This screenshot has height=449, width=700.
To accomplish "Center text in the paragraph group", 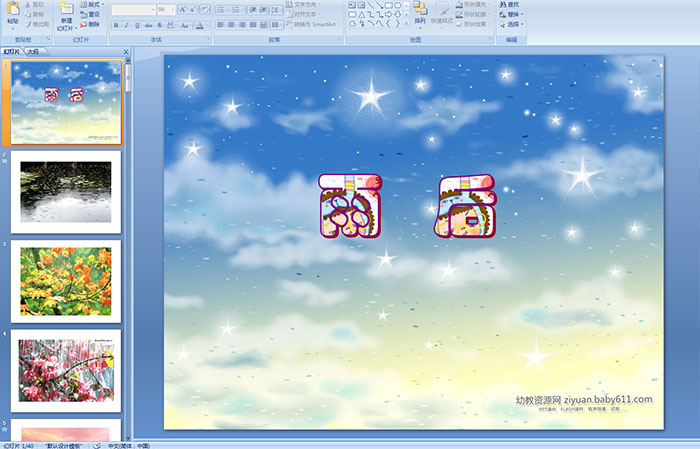I will [x=231, y=25].
